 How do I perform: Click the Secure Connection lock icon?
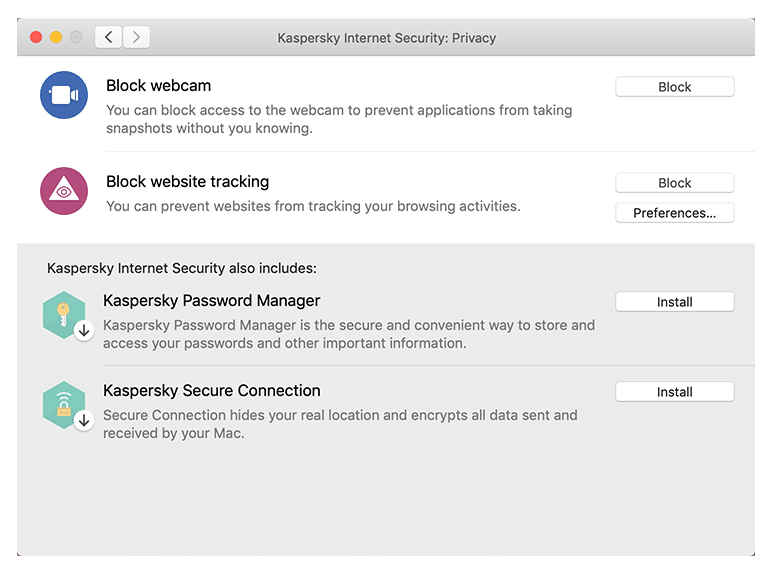tap(64, 405)
